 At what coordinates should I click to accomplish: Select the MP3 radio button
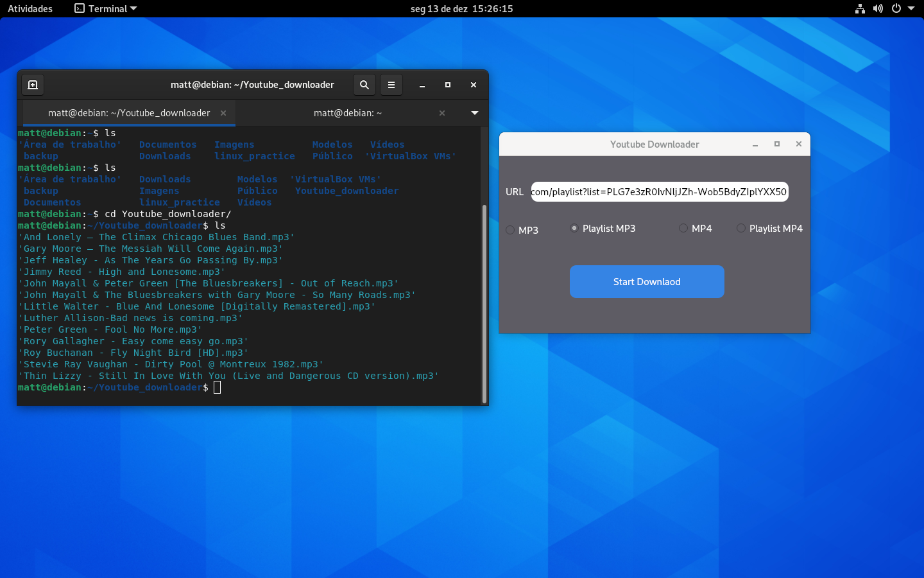510,229
